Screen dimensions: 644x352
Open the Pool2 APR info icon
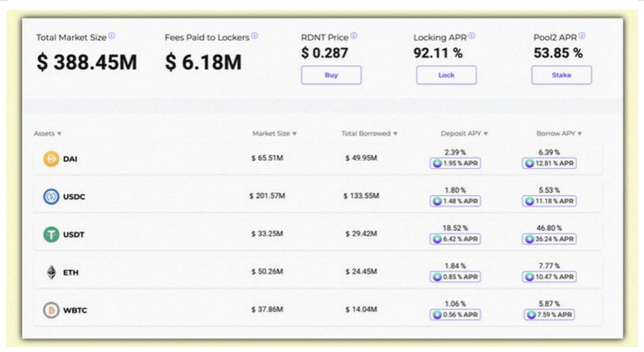click(582, 36)
